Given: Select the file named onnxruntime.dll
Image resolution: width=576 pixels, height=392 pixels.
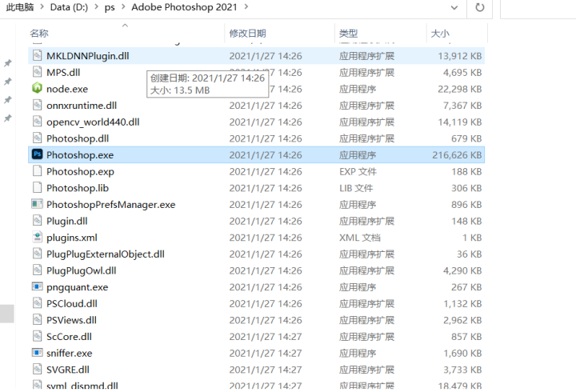Looking at the screenshot, I should [x=82, y=106].
